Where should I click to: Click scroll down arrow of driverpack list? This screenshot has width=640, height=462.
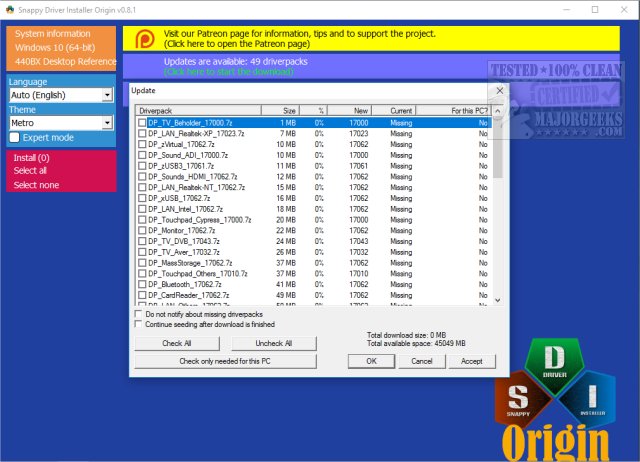click(498, 300)
